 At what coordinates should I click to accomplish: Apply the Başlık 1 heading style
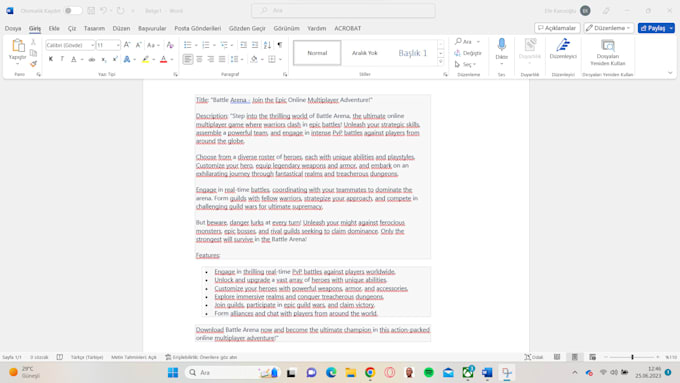[x=412, y=53]
